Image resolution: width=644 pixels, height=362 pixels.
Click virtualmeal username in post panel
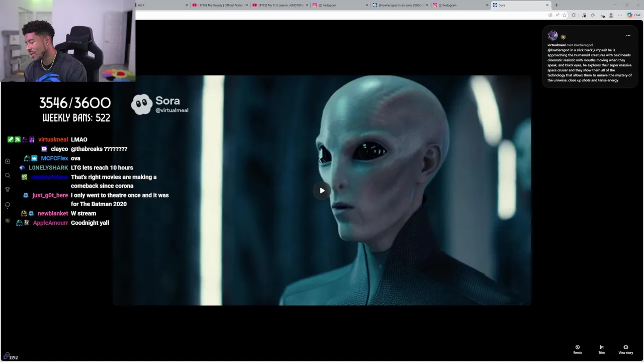coord(556,45)
